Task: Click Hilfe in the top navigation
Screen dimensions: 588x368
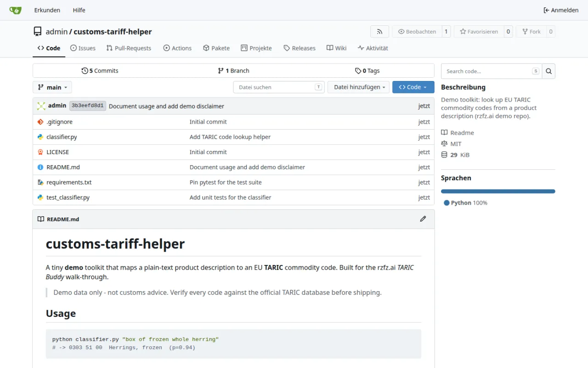Action: [x=79, y=10]
